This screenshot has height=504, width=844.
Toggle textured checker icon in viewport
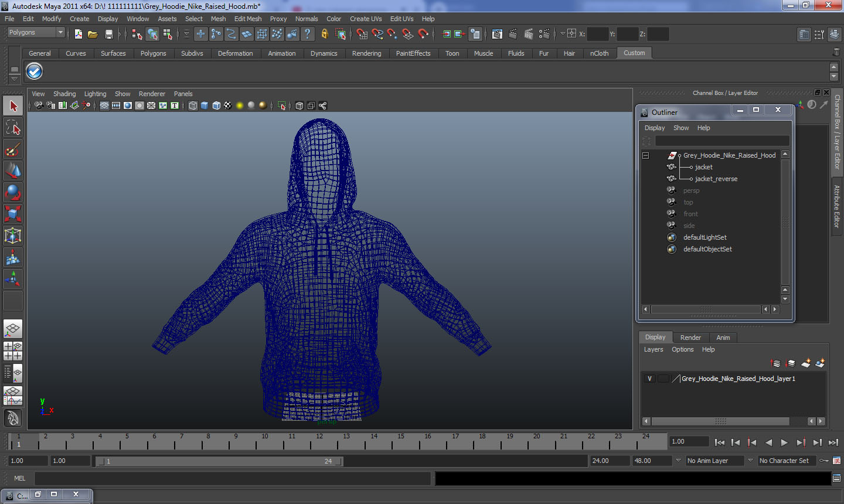(228, 105)
